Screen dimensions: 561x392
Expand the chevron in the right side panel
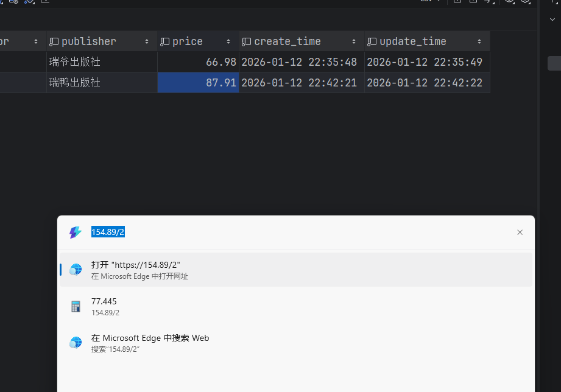pos(552,19)
